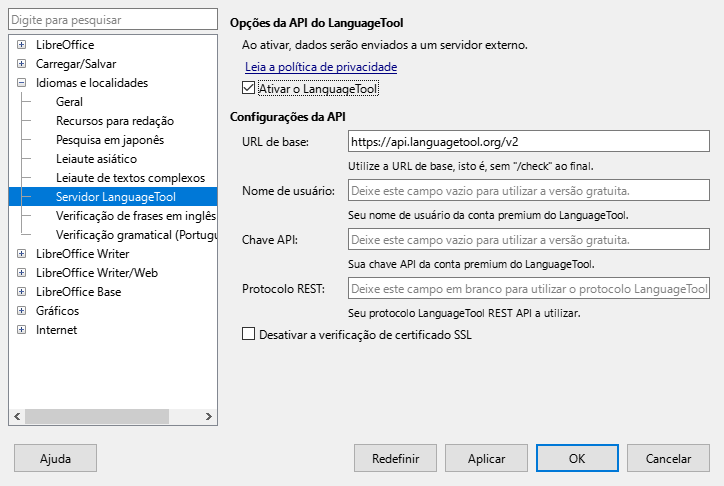
Task: Expand the Internet tree node
Action: tap(21, 330)
